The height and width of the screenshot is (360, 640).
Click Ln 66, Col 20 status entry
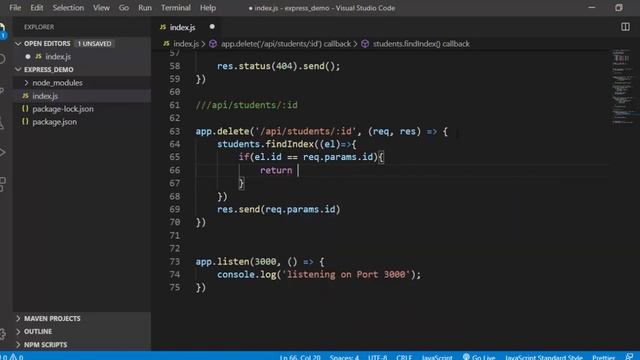click(x=300, y=357)
